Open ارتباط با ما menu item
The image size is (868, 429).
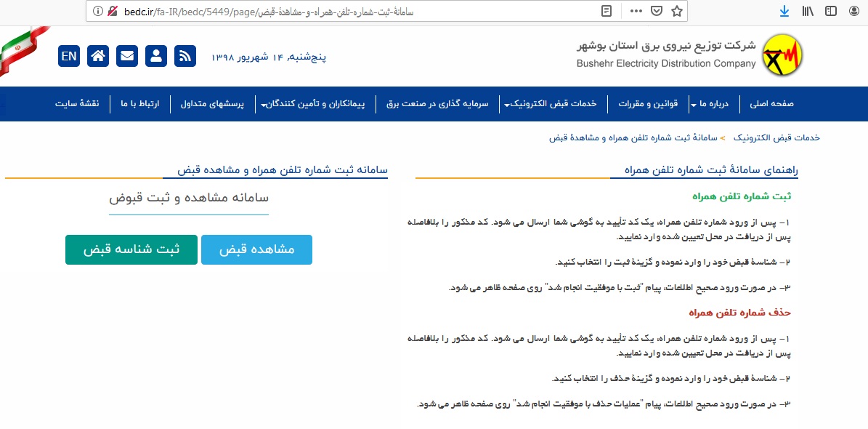pyautogui.click(x=140, y=104)
